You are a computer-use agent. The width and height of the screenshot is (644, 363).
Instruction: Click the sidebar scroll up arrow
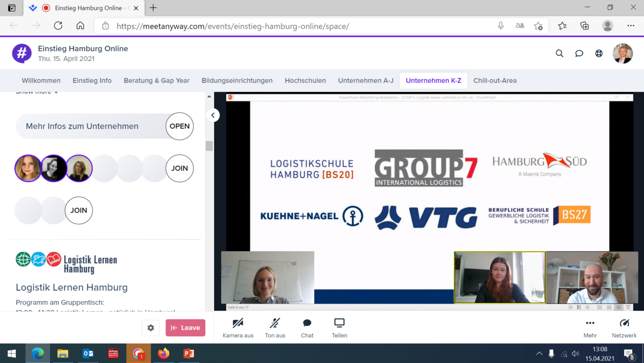[x=209, y=97]
